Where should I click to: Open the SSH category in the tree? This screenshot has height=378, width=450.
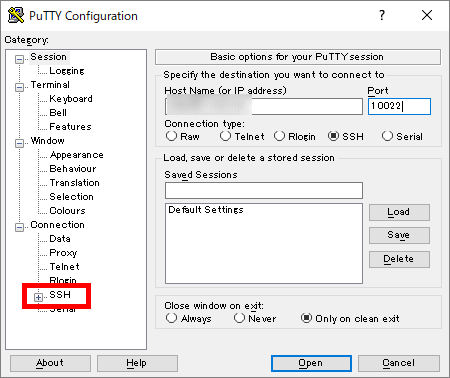60,295
